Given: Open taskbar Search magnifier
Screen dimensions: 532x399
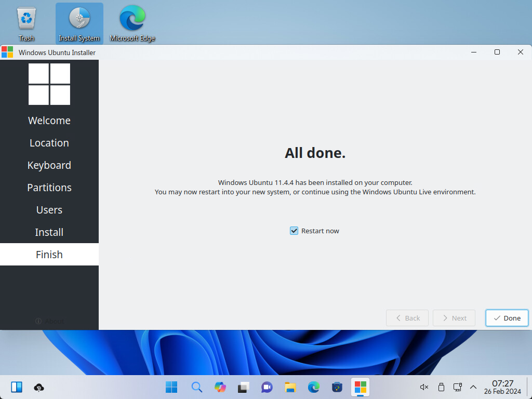Looking at the screenshot, I should (196, 387).
